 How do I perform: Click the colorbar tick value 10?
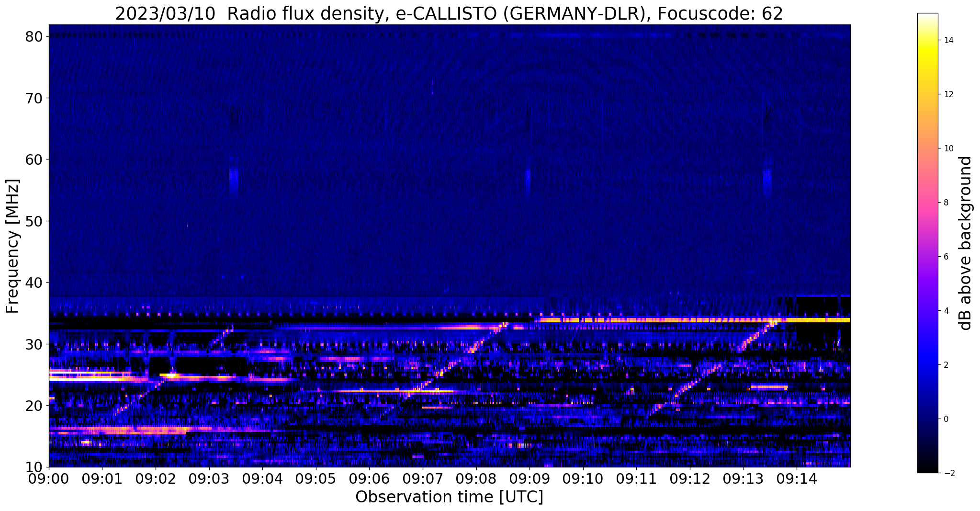[948, 148]
